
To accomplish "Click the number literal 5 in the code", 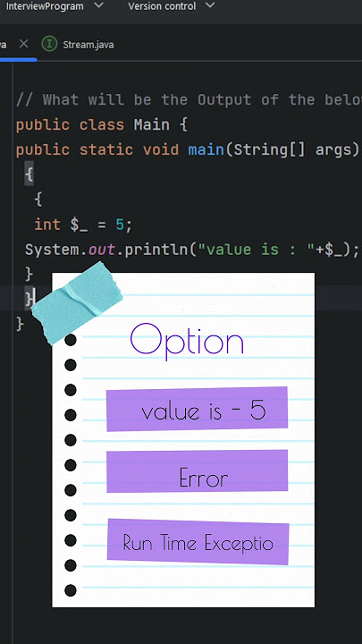I will click(120, 225).
